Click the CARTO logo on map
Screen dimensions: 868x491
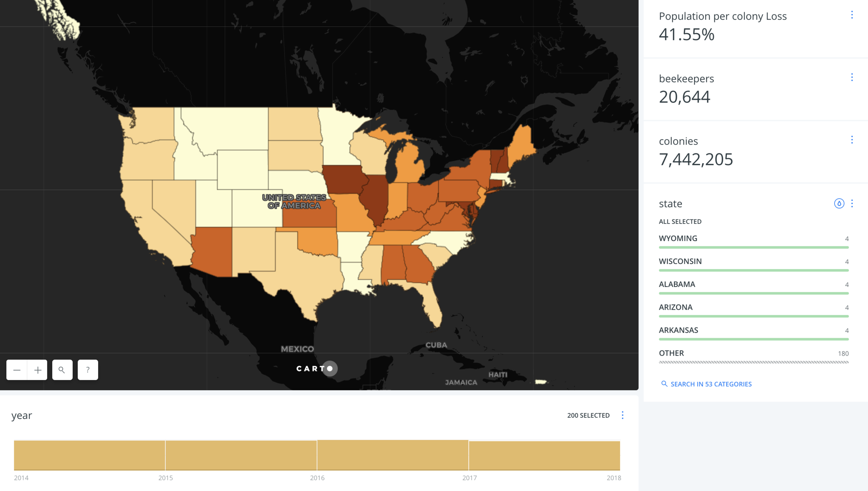pos(316,368)
